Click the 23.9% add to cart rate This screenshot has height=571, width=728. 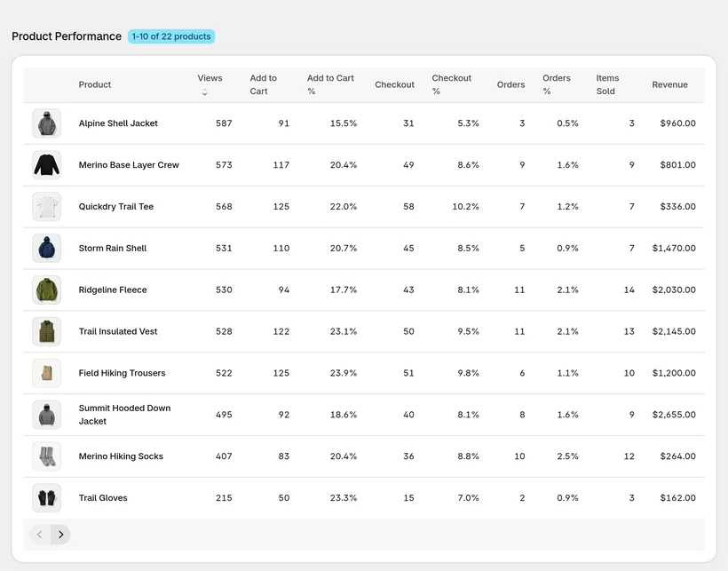pos(344,373)
